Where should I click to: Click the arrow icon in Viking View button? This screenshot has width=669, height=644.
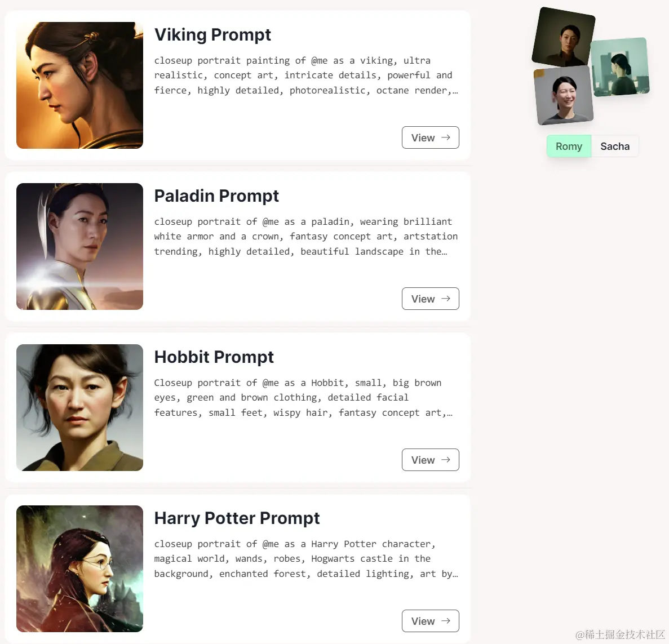pos(445,137)
